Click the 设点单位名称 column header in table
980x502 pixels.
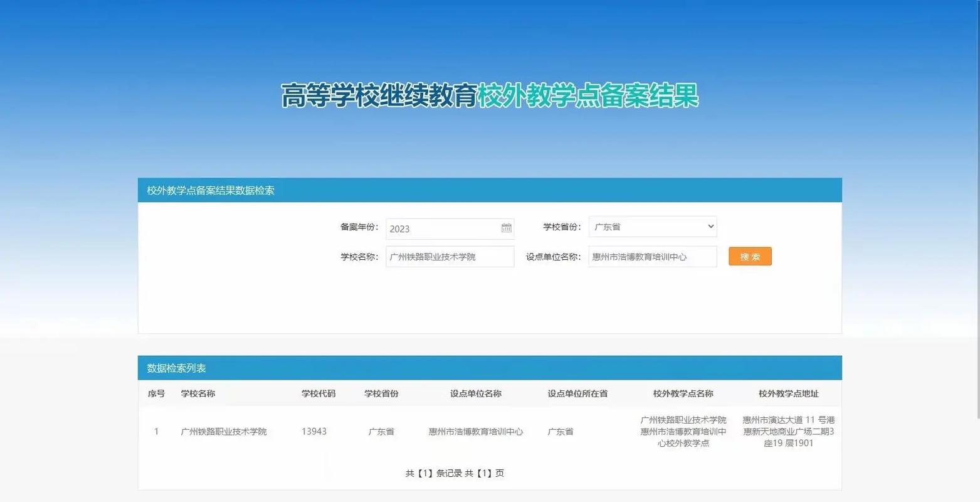pyautogui.click(x=476, y=393)
